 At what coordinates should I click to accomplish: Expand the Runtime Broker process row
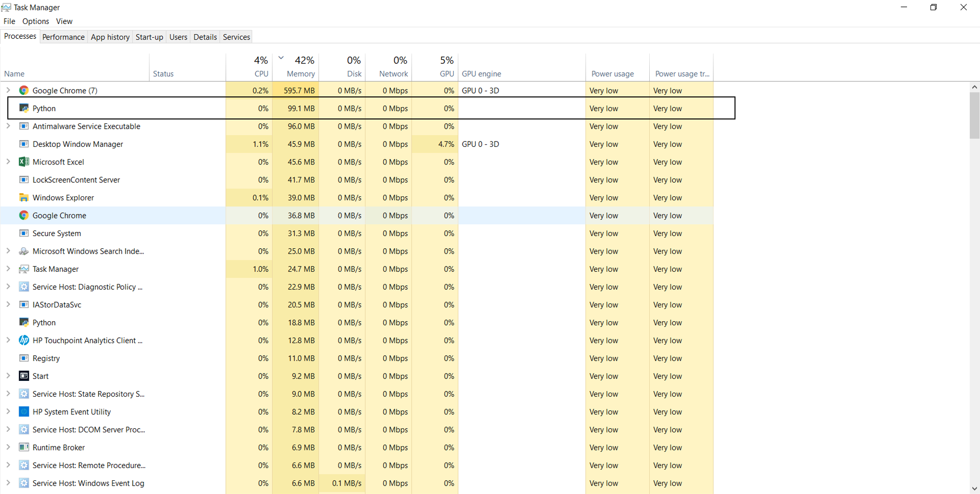[8, 447]
